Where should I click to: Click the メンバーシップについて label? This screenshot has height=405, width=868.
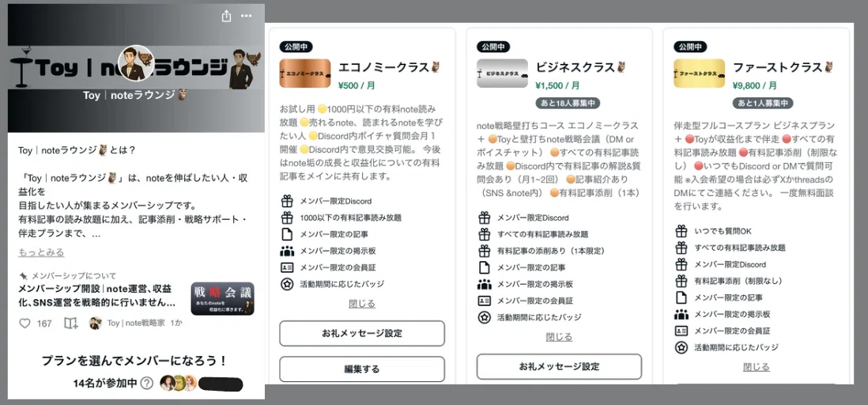pos(74,275)
